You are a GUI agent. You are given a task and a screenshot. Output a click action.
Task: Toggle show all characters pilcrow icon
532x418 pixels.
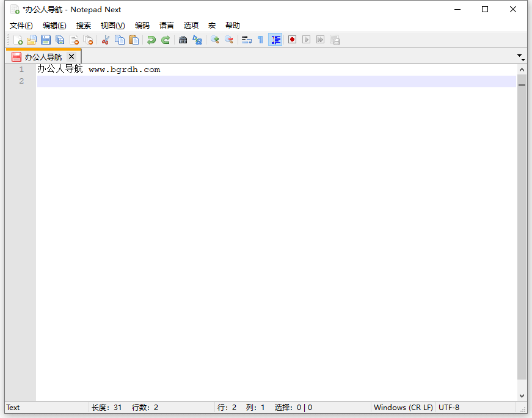[x=260, y=40]
